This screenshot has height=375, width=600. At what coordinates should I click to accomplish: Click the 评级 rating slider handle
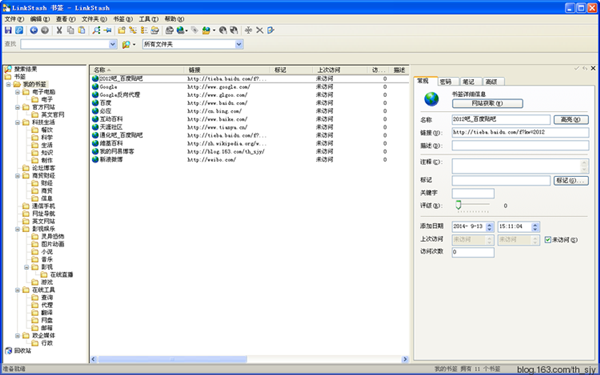[458, 205]
